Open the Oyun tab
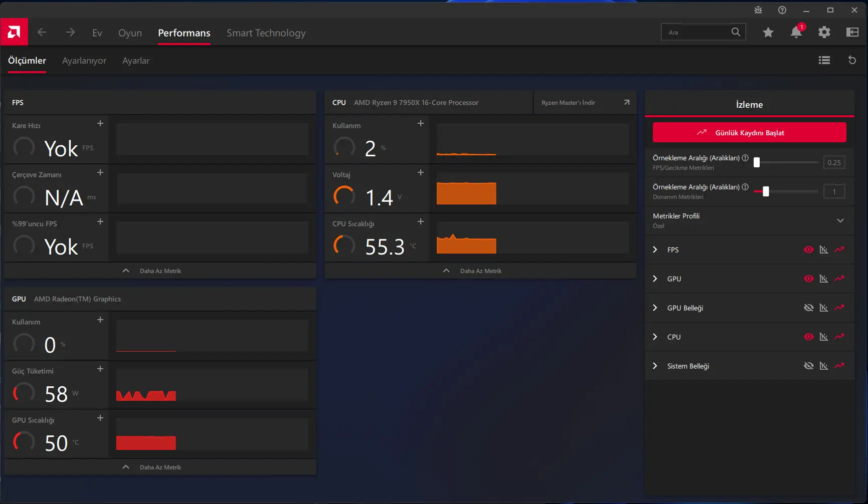 130,33
